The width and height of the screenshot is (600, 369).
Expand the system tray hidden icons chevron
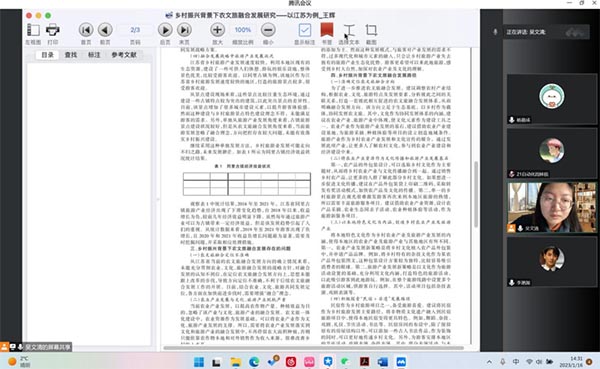click(x=489, y=362)
